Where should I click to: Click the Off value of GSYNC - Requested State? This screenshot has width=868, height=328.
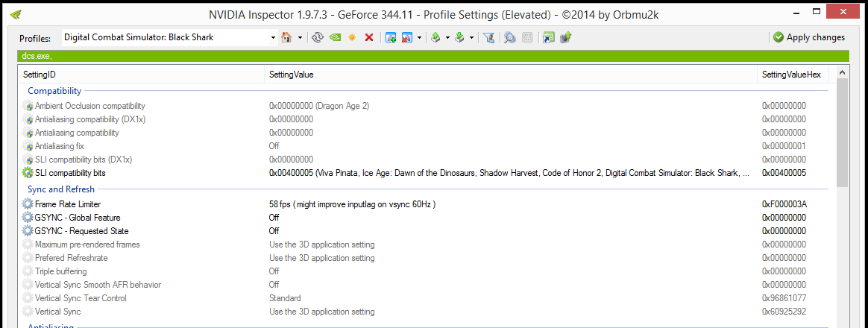pos(274,230)
